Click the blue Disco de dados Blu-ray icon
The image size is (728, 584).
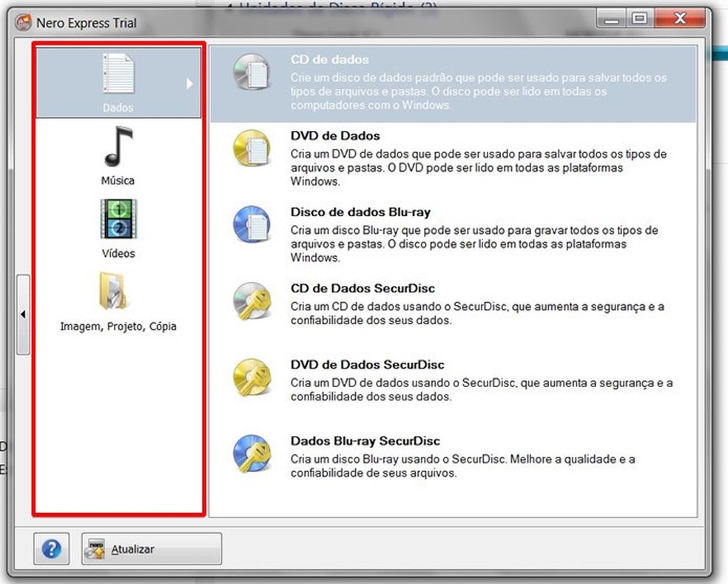[252, 224]
